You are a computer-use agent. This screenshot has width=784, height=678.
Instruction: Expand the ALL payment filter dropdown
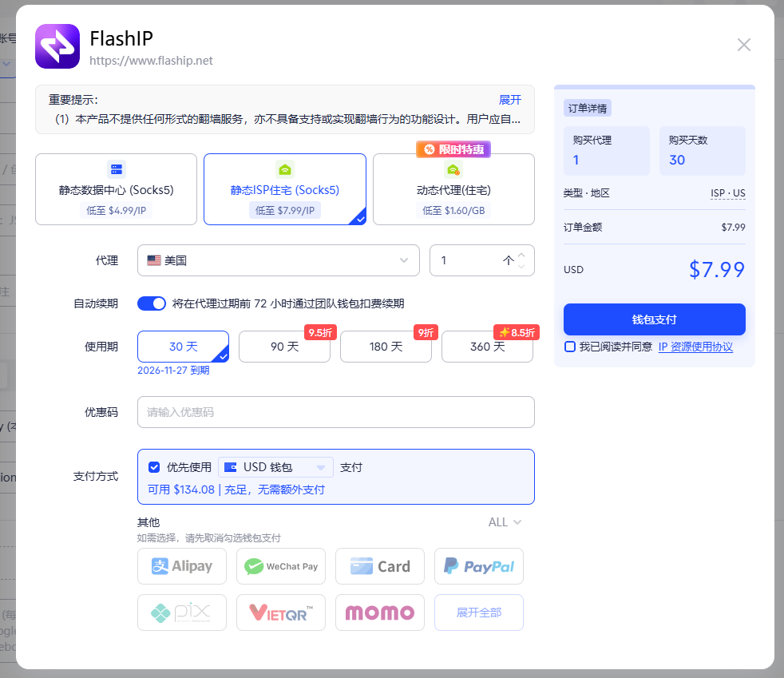[505, 522]
